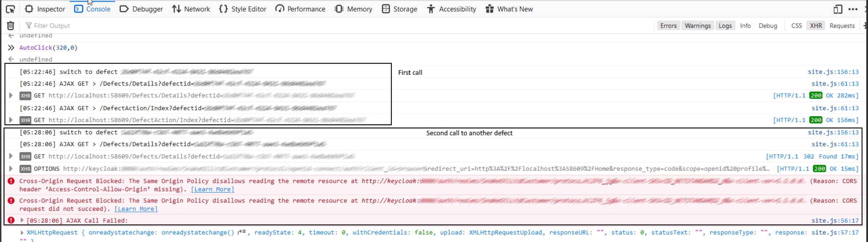Toggle the Errors log filter

(x=668, y=25)
